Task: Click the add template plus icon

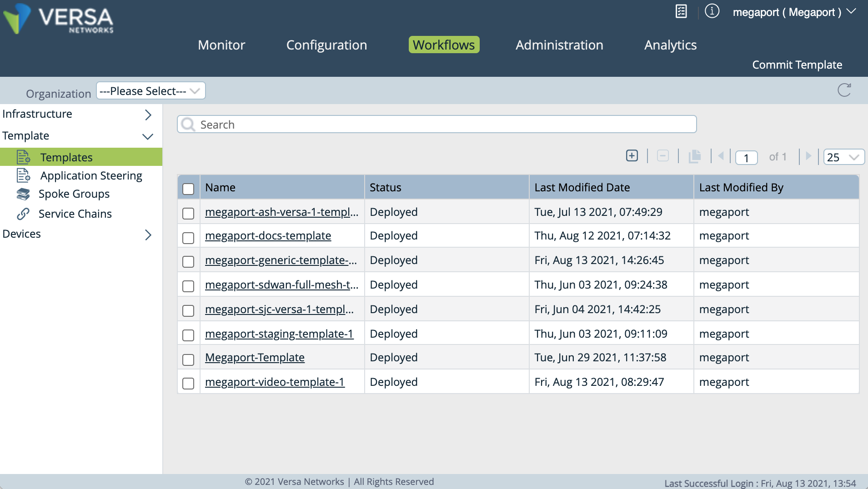Action: tap(632, 156)
